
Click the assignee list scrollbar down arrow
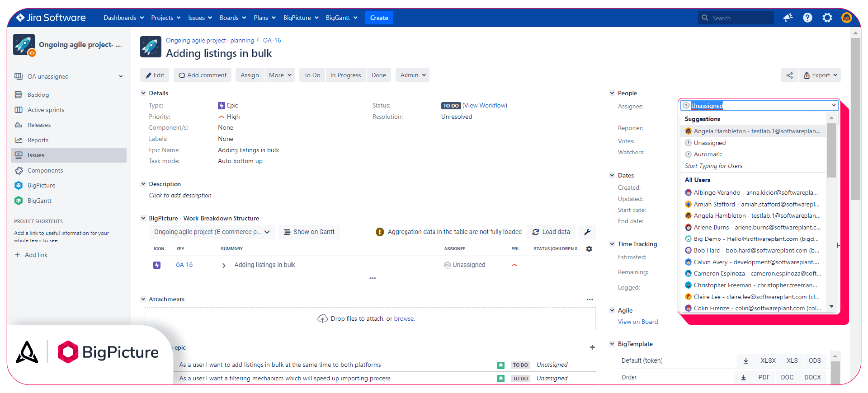pos(831,306)
